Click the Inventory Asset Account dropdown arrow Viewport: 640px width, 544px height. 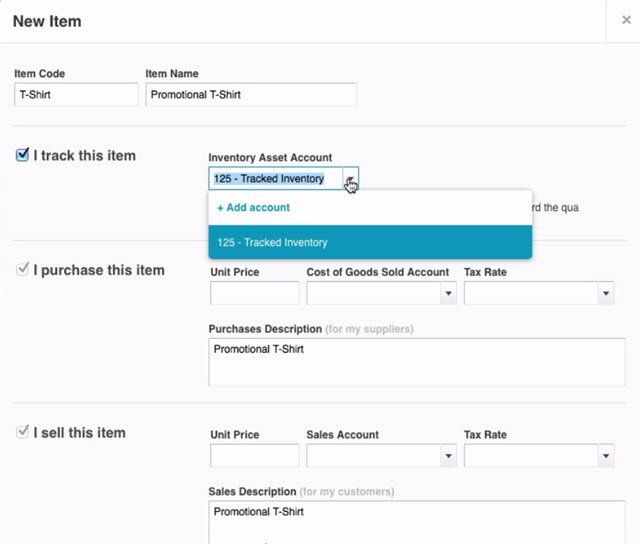pos(349,179)
